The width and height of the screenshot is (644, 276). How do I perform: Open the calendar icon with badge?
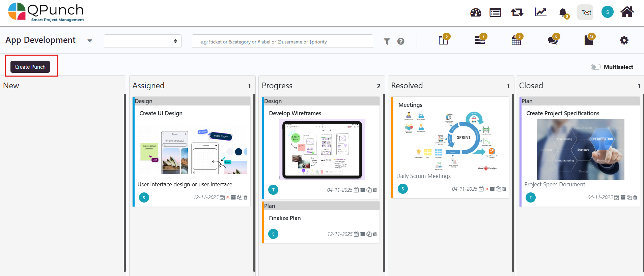coord(516,41)
